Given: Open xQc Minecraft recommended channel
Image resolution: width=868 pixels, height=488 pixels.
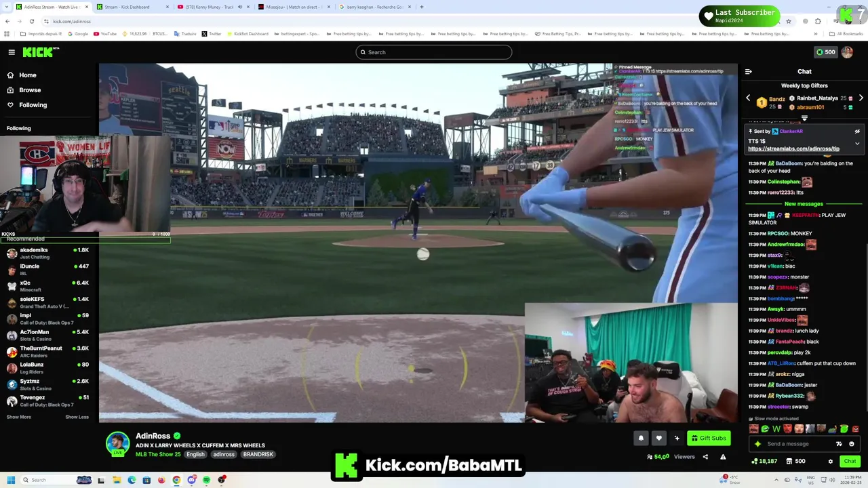Looking at the screenshot, I should [47, 285].
